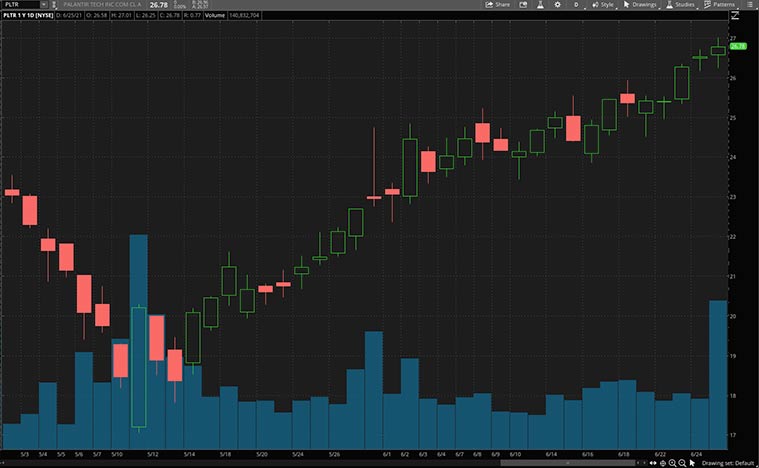Click the current price label 26.78 on the axis
This screenshot has width=759, height=468.
(x=738, y=46)
